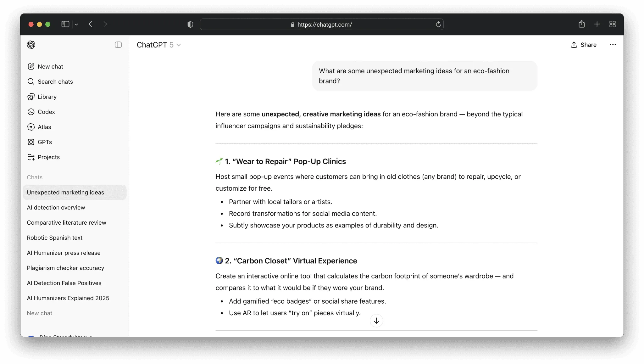Start a New chat

50,67
